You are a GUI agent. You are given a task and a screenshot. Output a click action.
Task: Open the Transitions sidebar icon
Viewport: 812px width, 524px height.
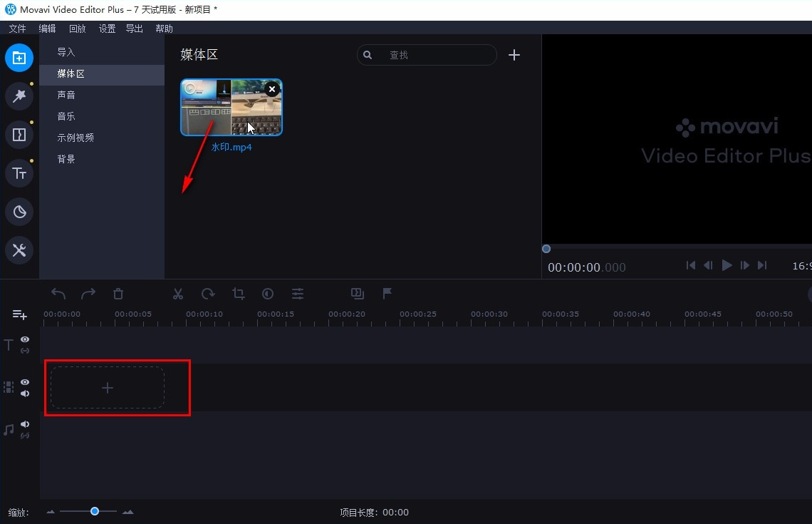[19, 135]
